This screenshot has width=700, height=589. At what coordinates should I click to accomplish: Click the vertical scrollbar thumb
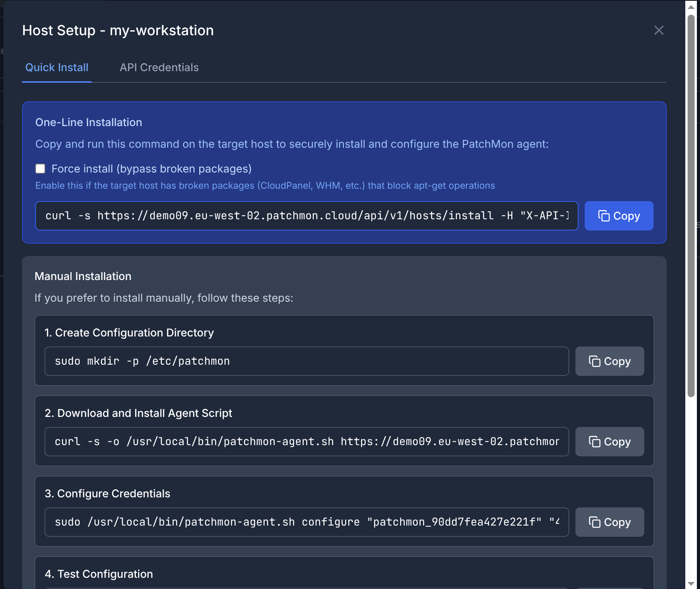point(691,205)
